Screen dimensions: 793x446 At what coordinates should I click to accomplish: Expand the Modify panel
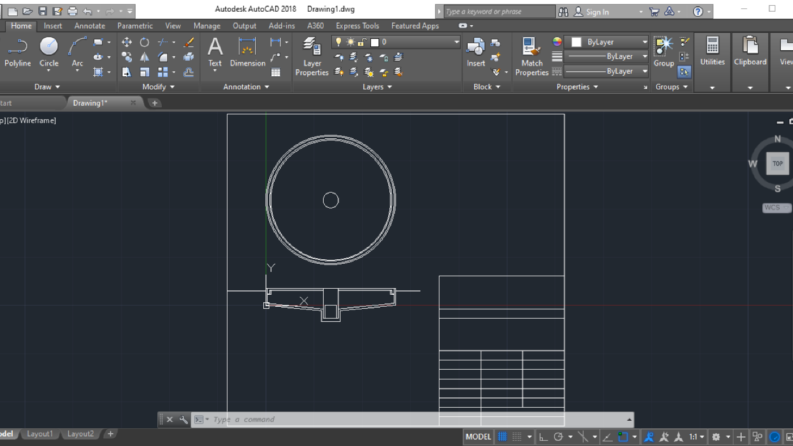(x=158, y=87)
